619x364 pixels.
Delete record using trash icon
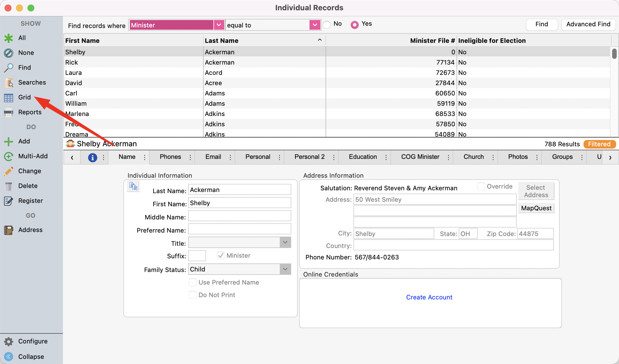pos(9,186)
